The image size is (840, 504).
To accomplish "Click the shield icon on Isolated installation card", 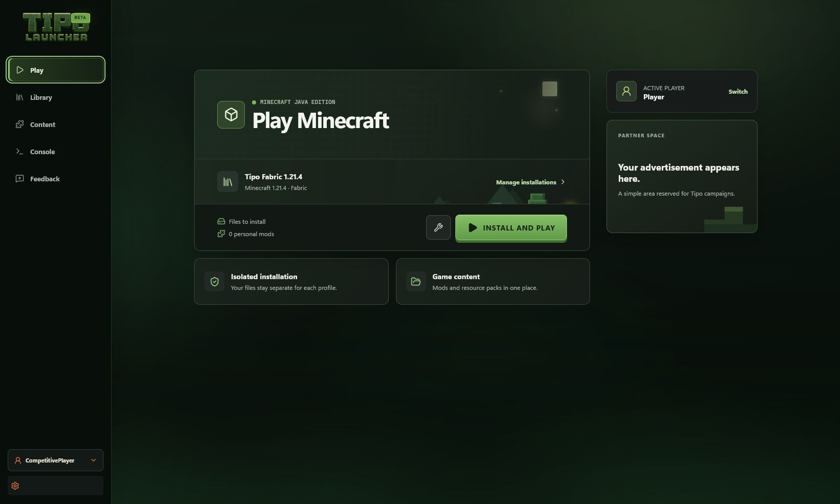I will pyautogui.click(x=215, y=281).
